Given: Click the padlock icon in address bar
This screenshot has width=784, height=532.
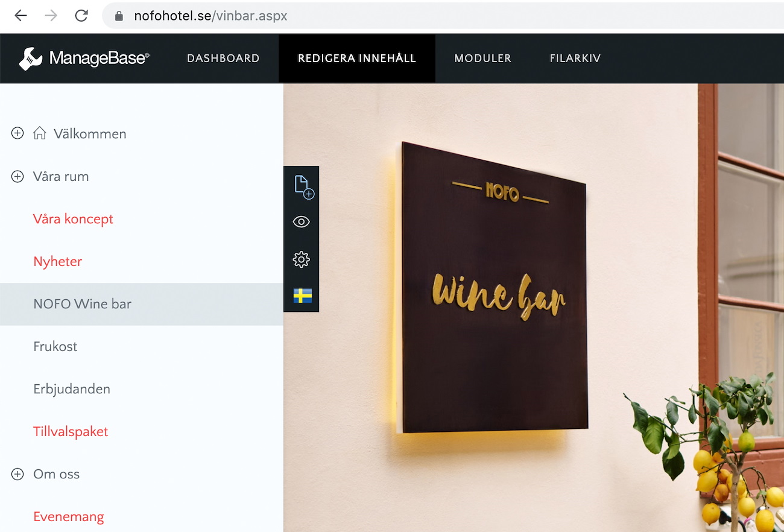Looking at the screenshot, I should click(119, 16).
